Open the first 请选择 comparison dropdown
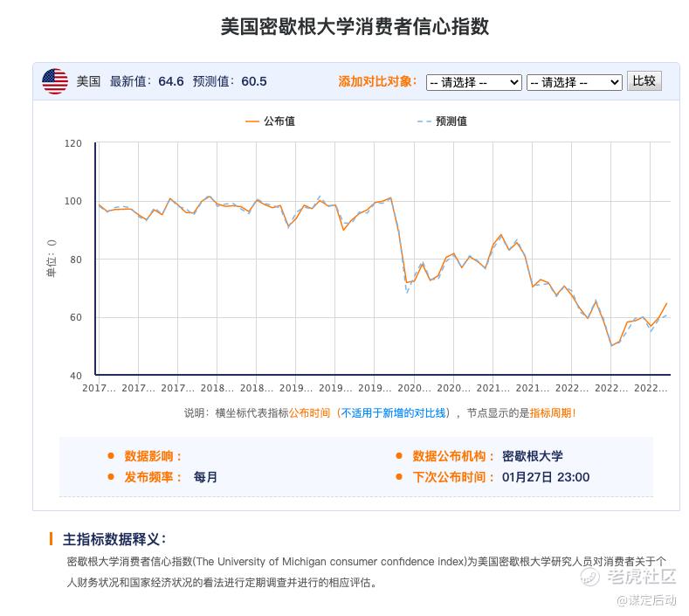Viewport: 689px width, 616px height. pos(473,82)
